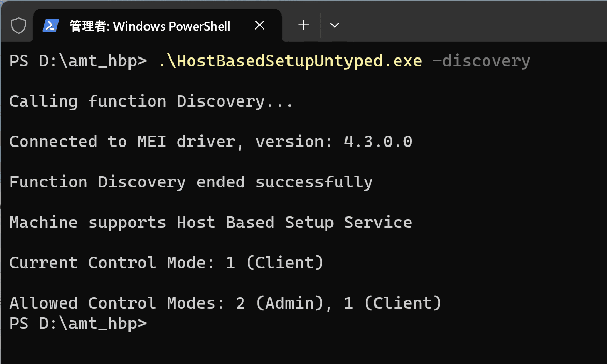Click the first PS D:\amt_hbp> prompt at top
The height and width of the screenshot is (364, 607).
click(x=78, y=61)
